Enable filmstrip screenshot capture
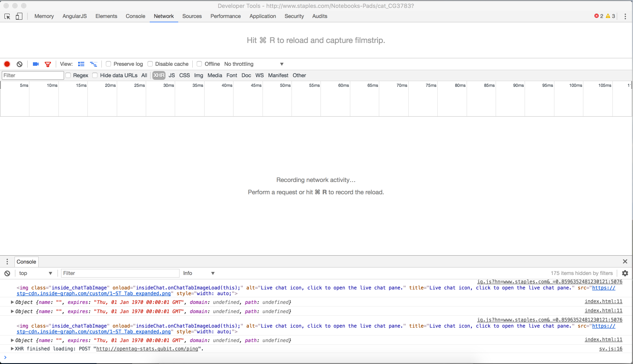Viewport: 633px width, 364px height. [35, 64]
